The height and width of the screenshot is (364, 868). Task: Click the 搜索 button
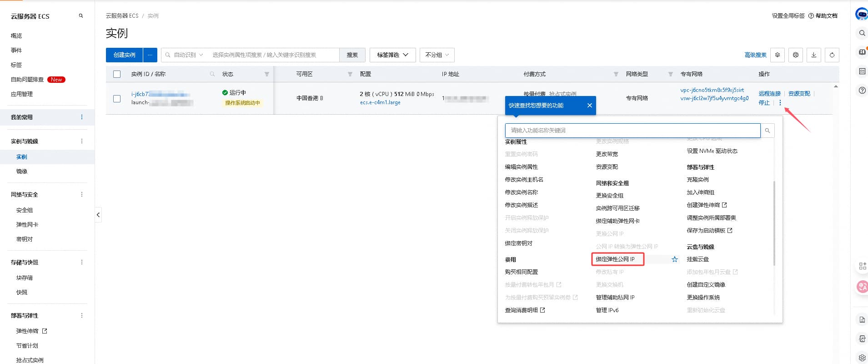(x=352, y=55)
